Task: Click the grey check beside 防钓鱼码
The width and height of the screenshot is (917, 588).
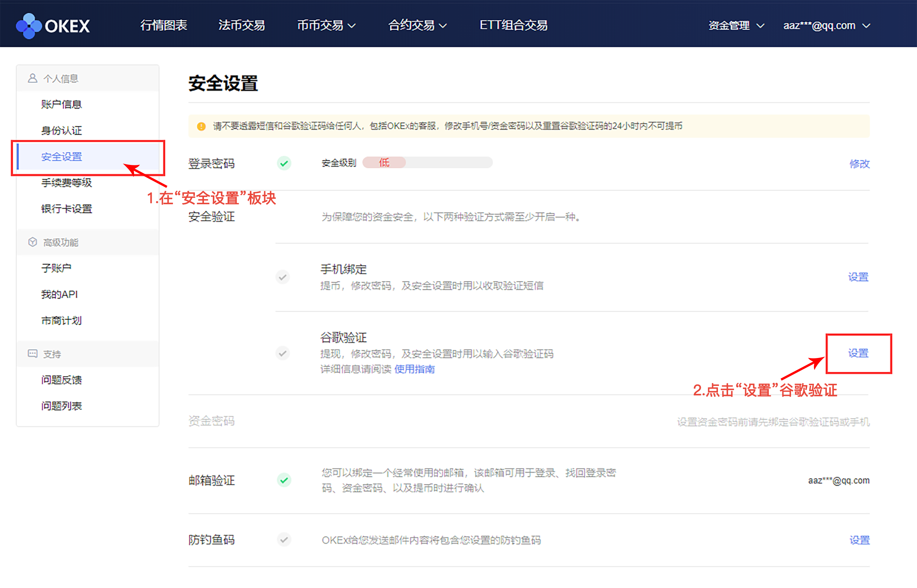Action: tap(284, 540)
